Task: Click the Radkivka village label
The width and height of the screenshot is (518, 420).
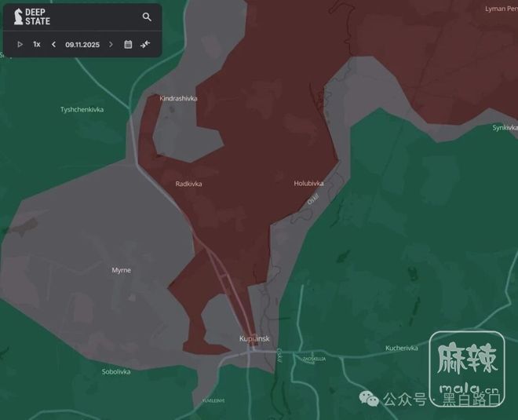Action: click(188, 184)
